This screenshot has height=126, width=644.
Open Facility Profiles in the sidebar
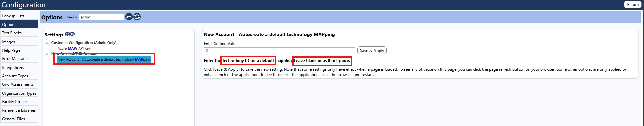[x=19, y=102]
